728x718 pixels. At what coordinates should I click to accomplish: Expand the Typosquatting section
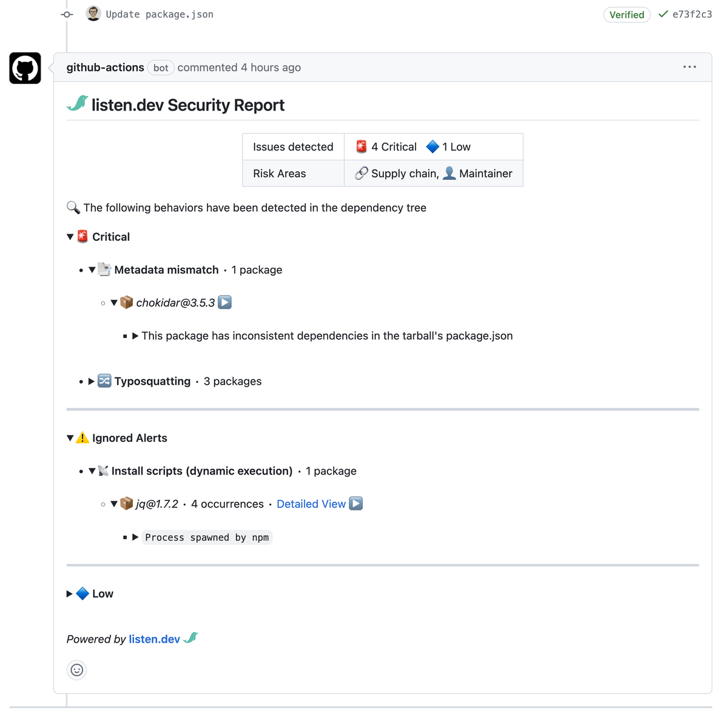(92, 381)
